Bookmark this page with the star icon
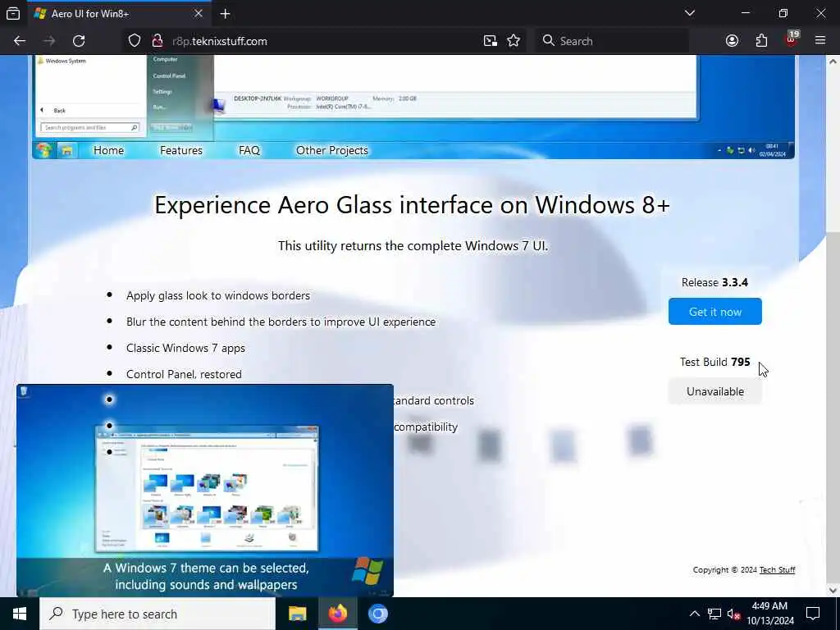The width and height of the screenshot is (840, 630). pyautogui.click(x=514, y=41)
